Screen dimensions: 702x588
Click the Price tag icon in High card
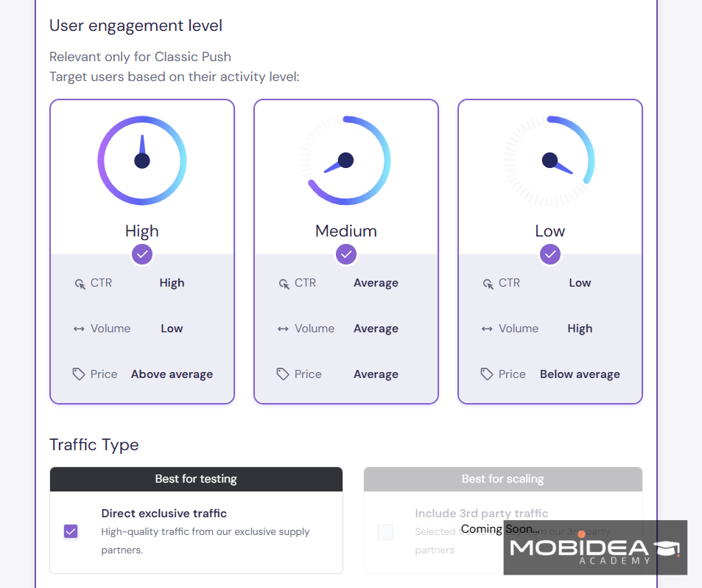78,374
